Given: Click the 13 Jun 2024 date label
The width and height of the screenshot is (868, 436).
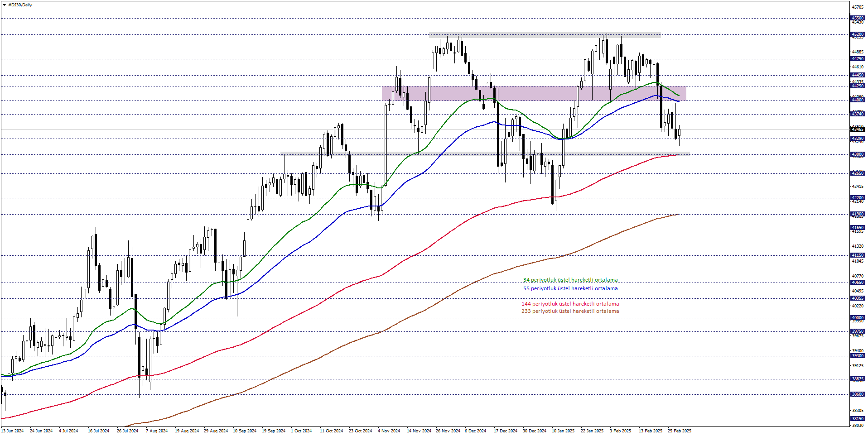Looking at the screenshot, I should pos(12,431).
